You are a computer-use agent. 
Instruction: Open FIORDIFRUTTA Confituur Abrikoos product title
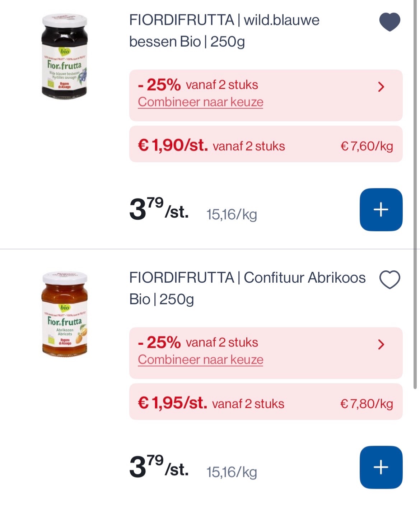pyautogui.click(x=247, y=288)
